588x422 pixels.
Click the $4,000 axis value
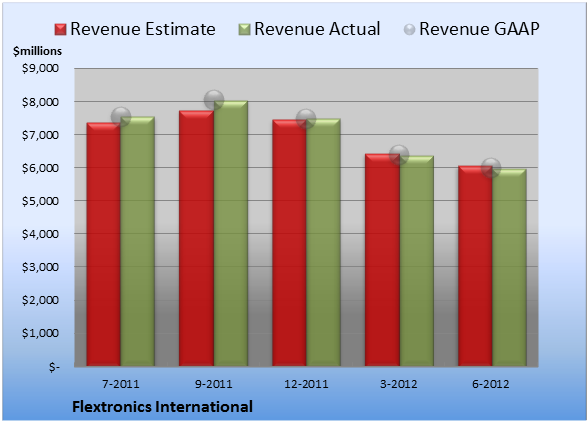click(40, 234)
